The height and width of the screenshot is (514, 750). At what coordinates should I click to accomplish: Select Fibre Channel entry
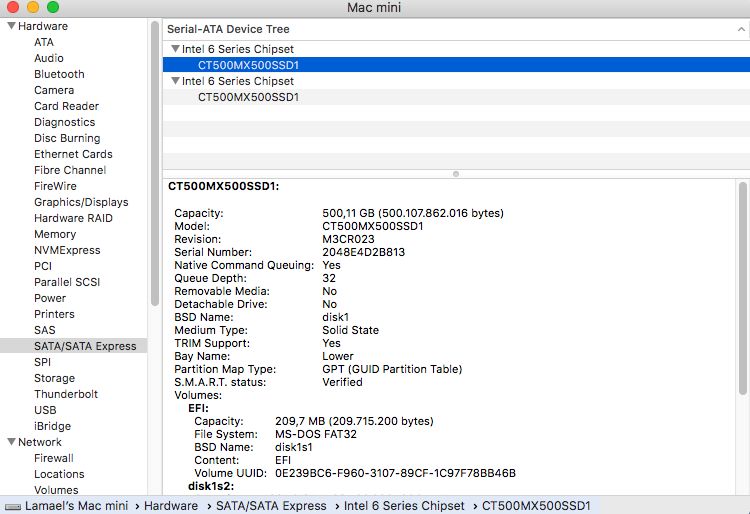click(70, 170)
